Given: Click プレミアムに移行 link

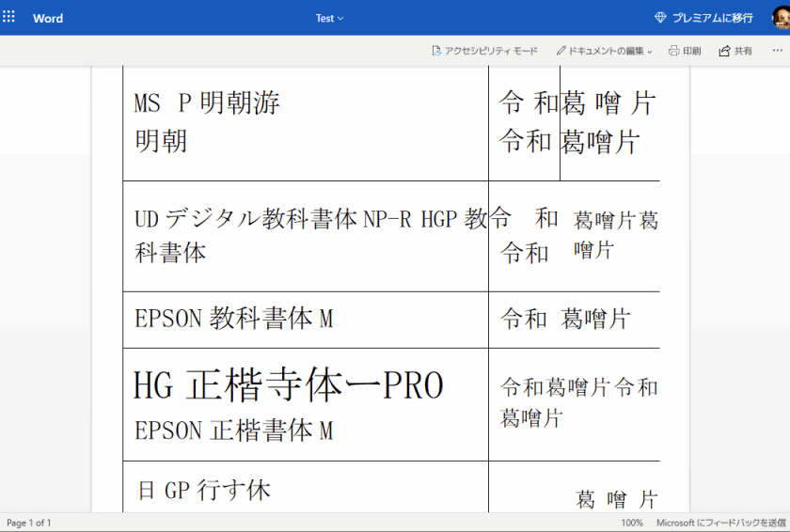Looking at the screenshot, I should tap(713, 18).
